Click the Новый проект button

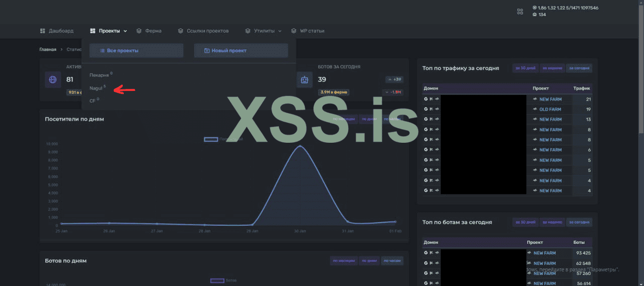[x=241, y=51]
